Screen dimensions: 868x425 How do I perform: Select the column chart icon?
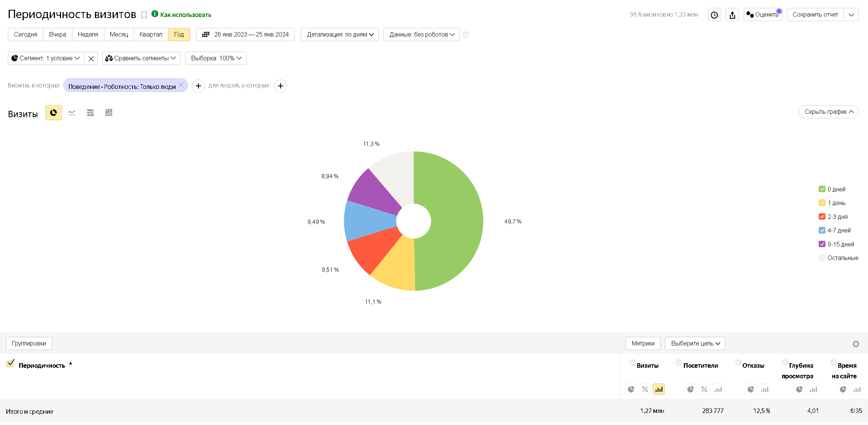(x=109, y=113)
